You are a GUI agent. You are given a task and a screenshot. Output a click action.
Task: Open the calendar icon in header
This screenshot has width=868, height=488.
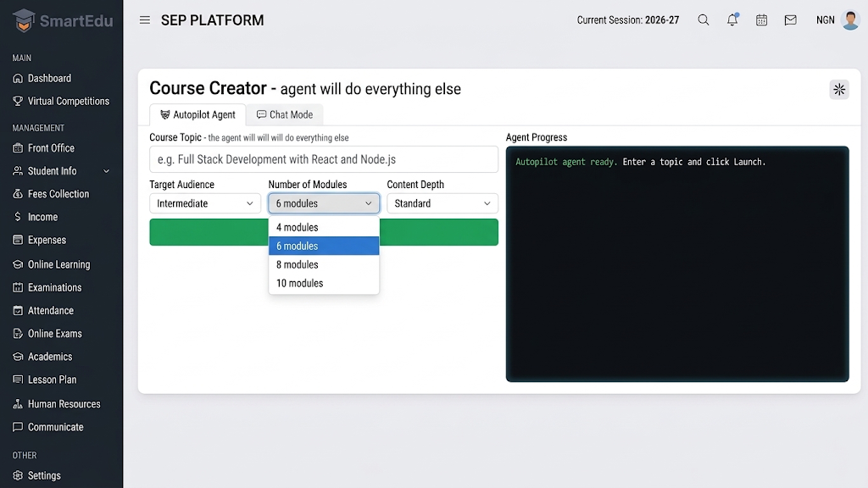762,20
